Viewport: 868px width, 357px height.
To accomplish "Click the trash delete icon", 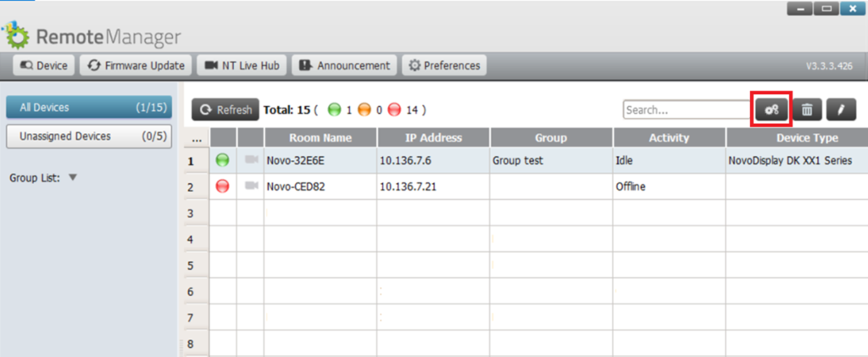I will pyautogui.click(x=807, y=109).
